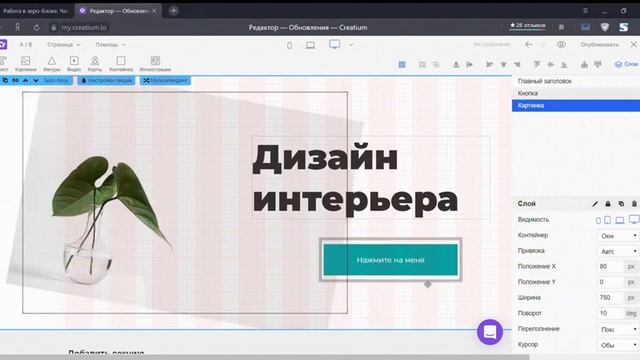Switch to desktop monitor preview

335,44
